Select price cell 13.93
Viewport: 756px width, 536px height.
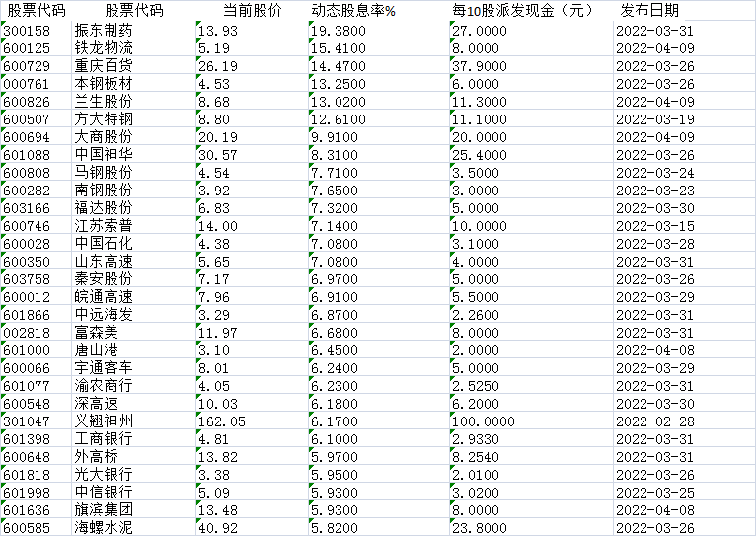tap(218, 31)
